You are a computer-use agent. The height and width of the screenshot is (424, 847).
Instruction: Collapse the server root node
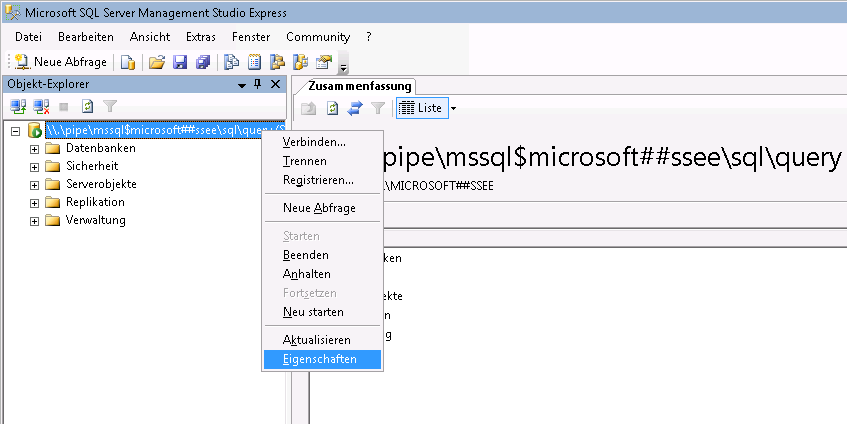[16, 131]
